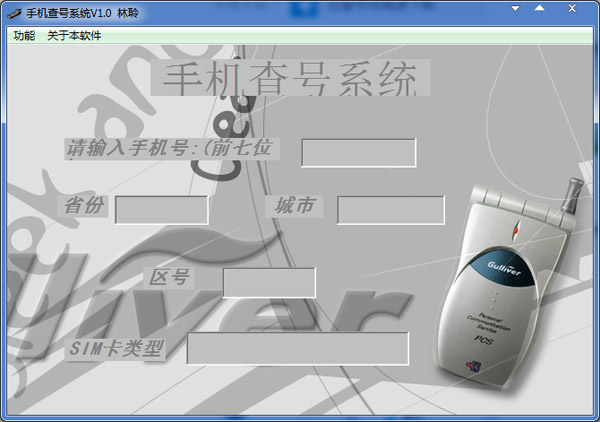
Task: Click the SIM卡类型 result field
Action: [x=297, y=348]
